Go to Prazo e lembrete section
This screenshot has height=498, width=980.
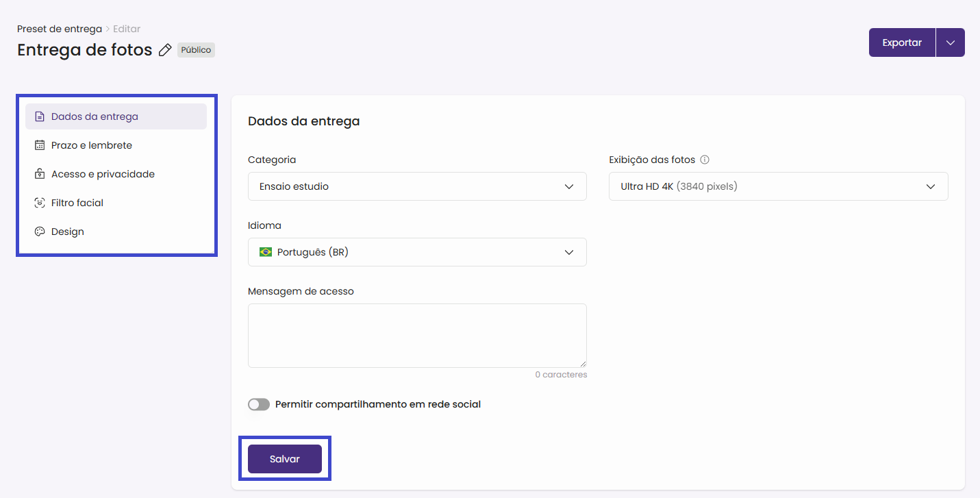[x=92, y=145]
